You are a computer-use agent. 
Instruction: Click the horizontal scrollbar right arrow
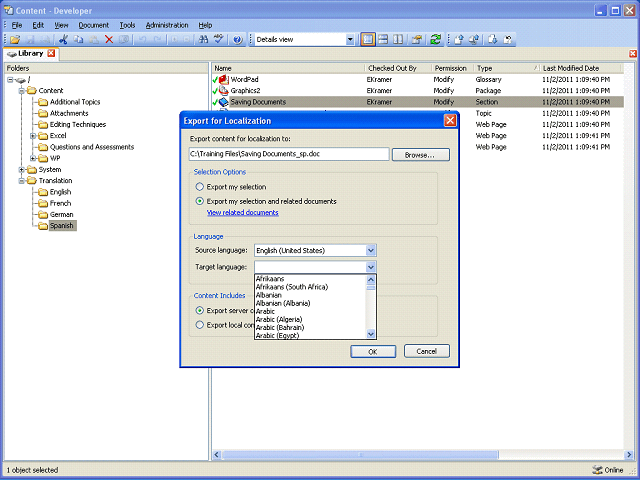629,454
